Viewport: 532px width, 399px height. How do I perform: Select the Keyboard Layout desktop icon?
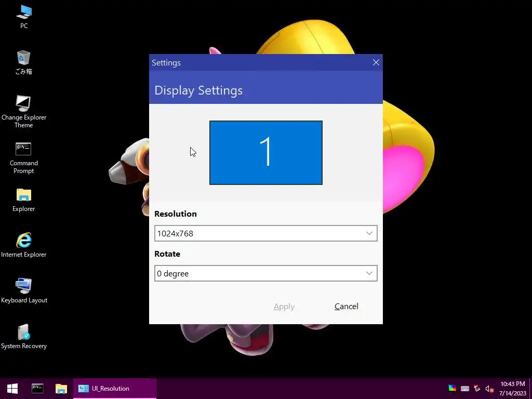tap(24, 291)
